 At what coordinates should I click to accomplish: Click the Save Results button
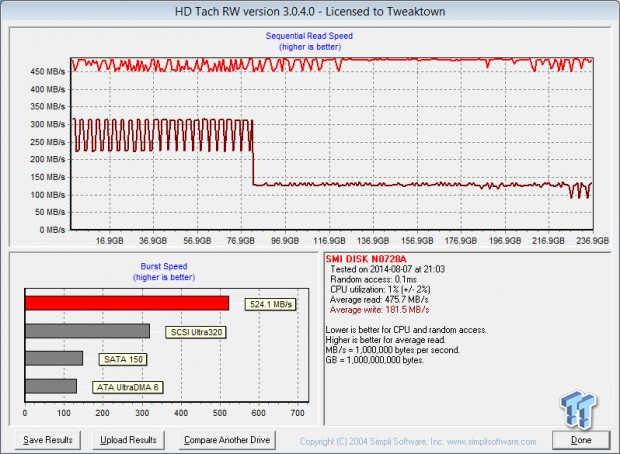(48, 440)
